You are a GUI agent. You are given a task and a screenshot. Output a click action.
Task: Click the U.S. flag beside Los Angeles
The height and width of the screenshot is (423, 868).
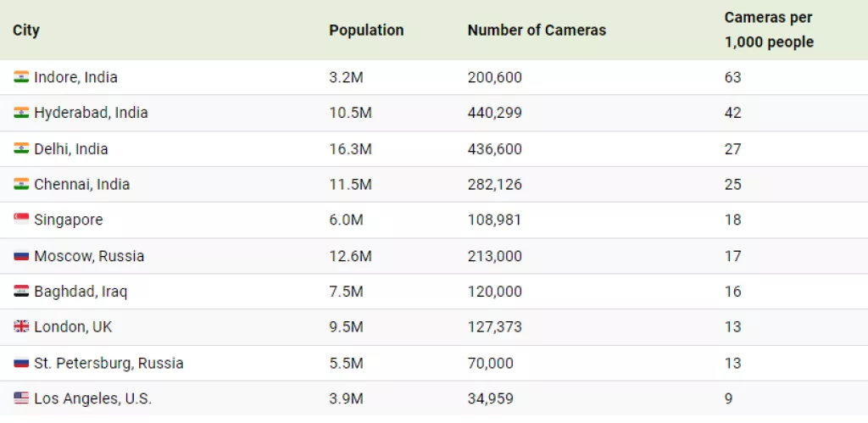(21, 398)
